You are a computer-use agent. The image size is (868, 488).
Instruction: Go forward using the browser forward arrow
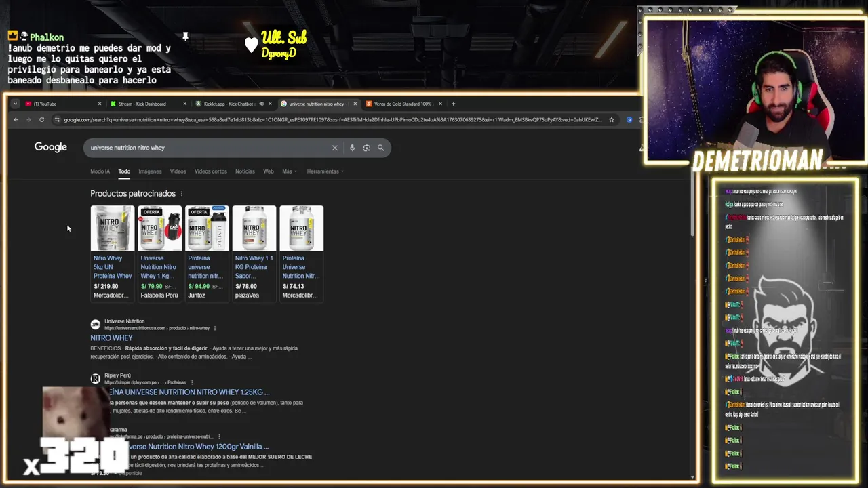click(x=28, y=120)
